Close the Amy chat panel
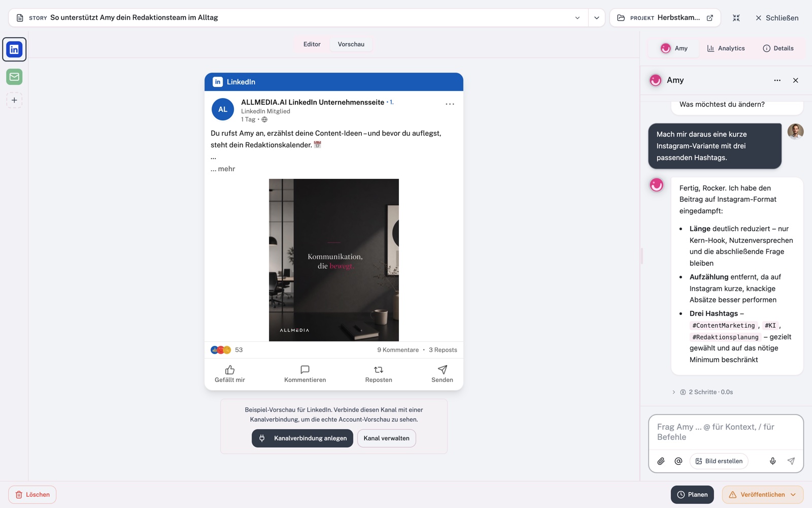Screen dimensions: 812x508 click(x=796, y=80)
